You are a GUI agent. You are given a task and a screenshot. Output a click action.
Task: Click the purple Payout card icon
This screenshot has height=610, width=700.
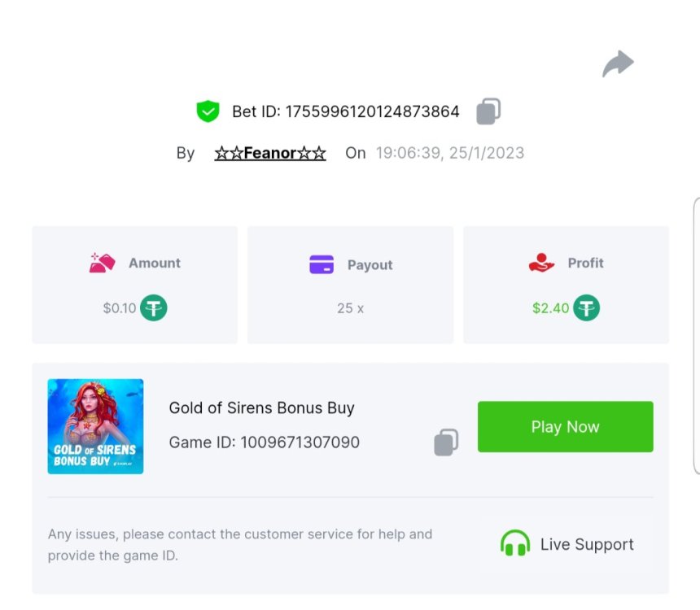click(x=322, y=264)
